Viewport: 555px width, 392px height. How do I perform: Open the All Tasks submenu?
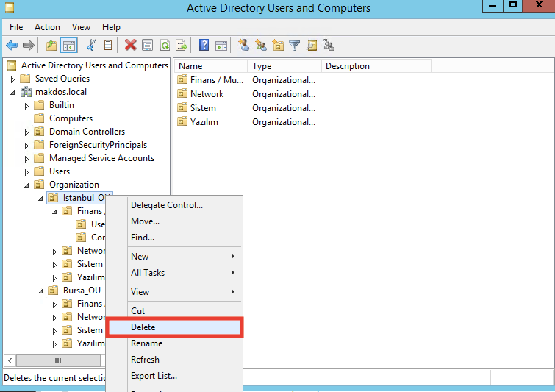tap(175, 273)
